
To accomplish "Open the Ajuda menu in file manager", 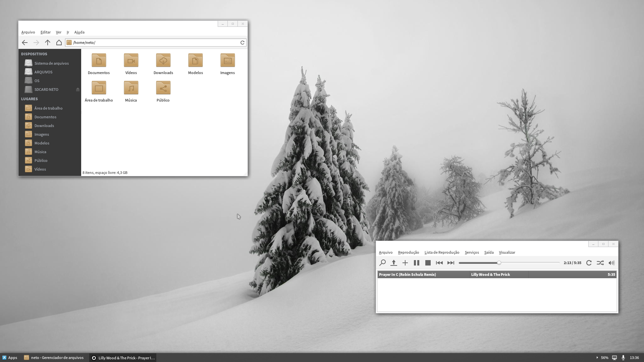I will [79, 32].
